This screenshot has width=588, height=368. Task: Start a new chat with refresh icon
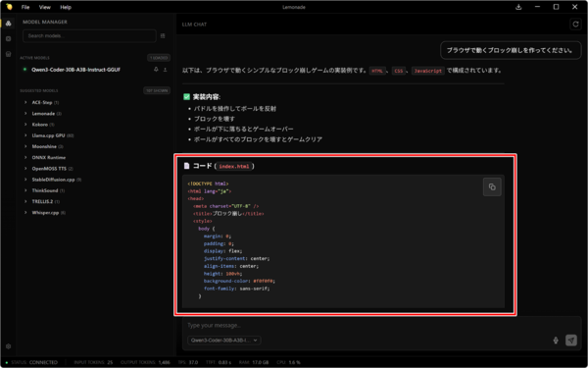click(575, 25)
